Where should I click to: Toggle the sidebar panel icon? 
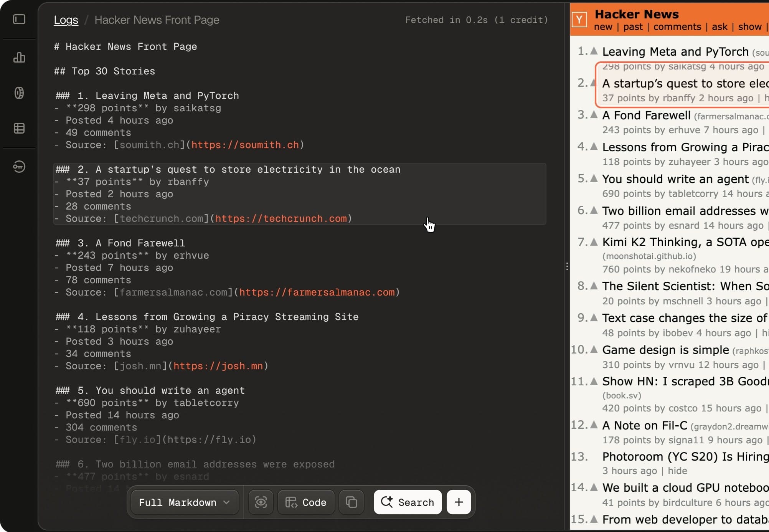click(x=19, y=19)
